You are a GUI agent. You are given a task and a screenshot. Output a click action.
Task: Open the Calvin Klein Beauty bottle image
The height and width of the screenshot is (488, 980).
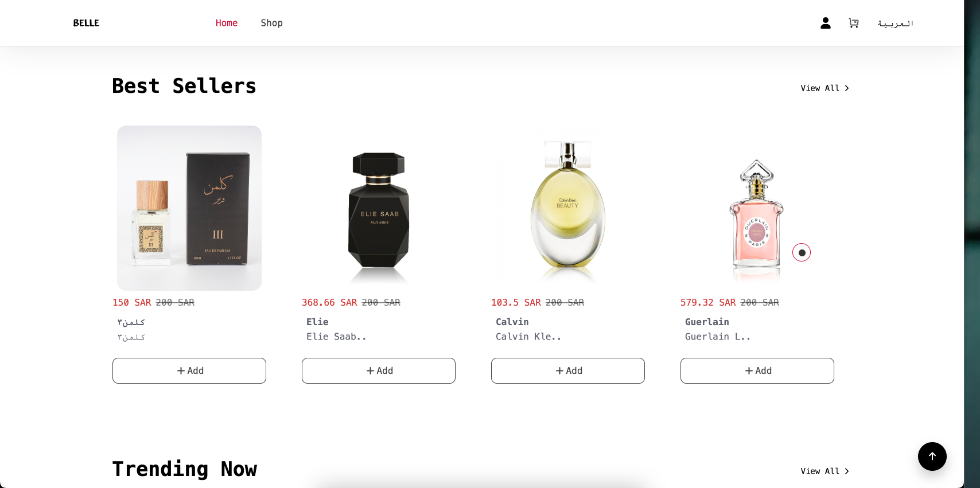tap(568, 208)
